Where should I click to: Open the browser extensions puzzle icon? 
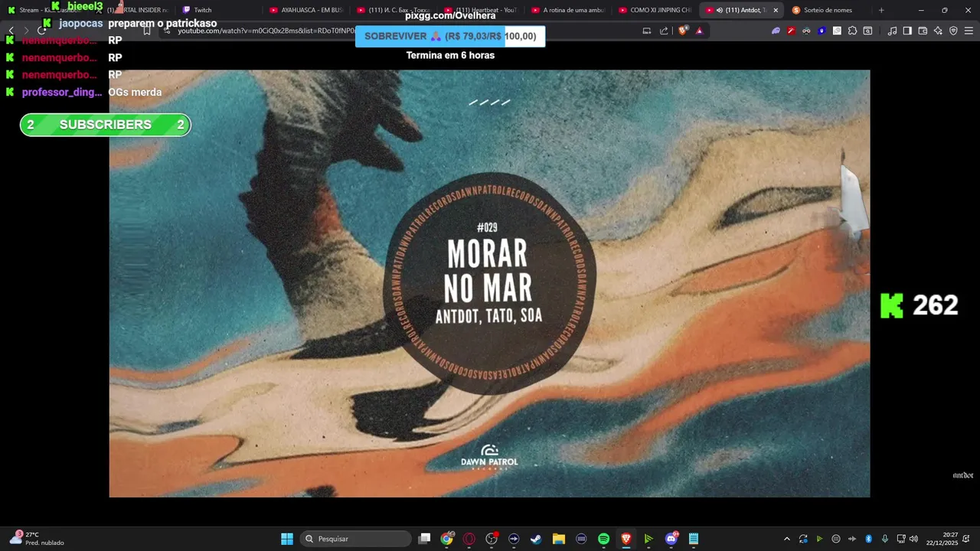852,31
